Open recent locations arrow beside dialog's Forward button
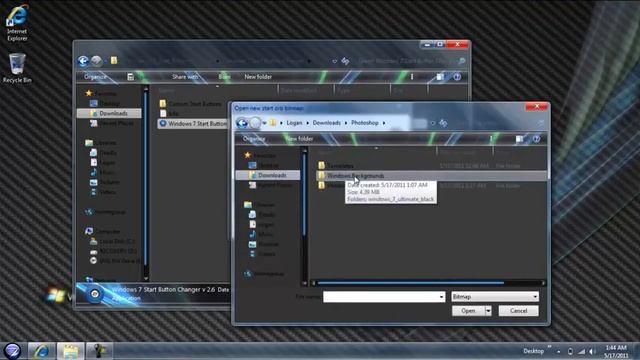 pos(264,123)
